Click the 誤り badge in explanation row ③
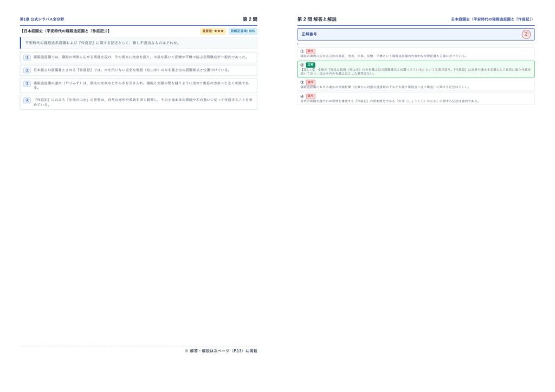The height and width of the screenshot is (392, 555). pos(311,82)
